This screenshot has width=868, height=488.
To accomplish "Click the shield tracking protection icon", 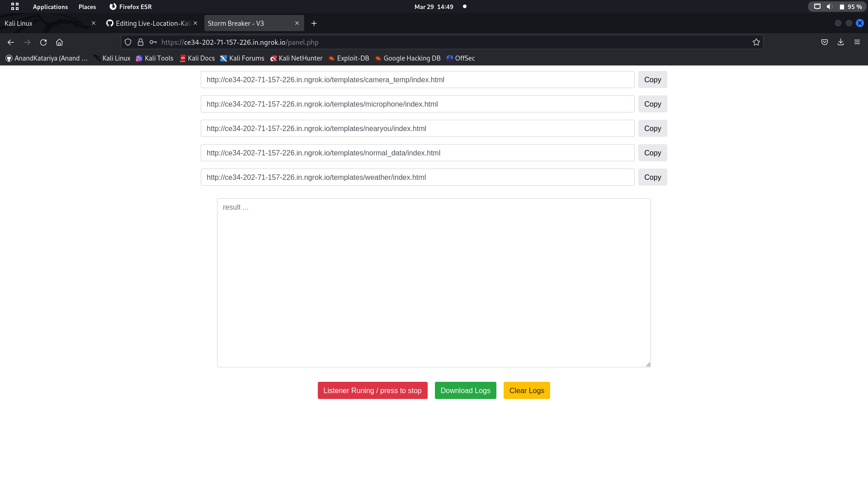I will click(128, 42).
